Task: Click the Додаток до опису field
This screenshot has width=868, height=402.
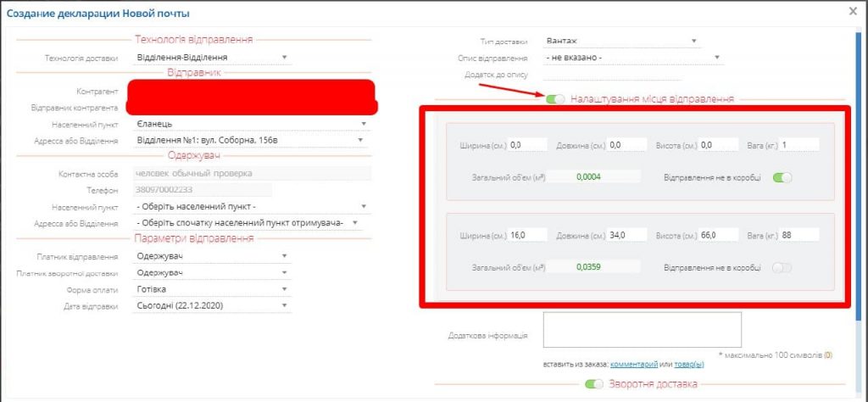Action: pyautogui.click(x=613, y=74)
